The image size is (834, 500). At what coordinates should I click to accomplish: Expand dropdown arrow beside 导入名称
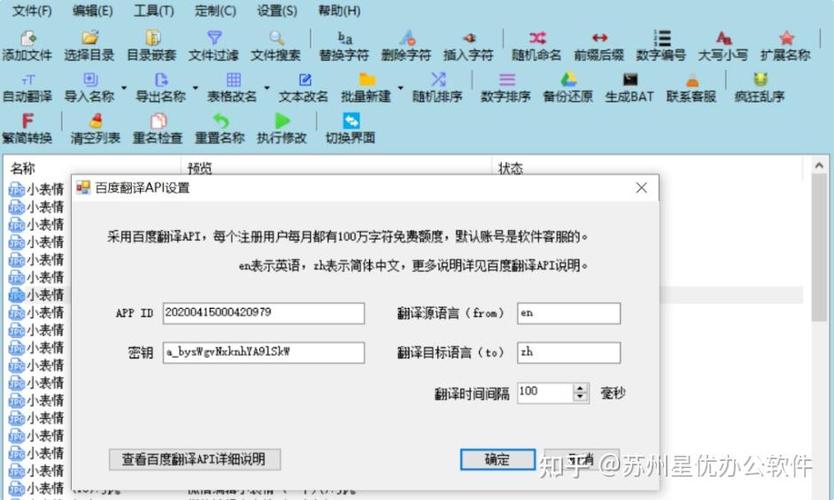coord(124,88)
